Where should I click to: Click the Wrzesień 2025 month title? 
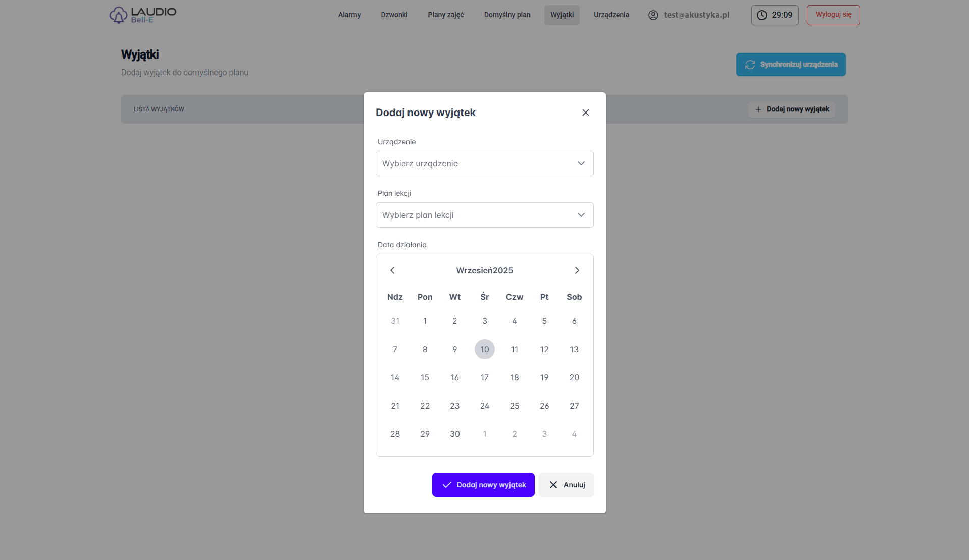coord(484,270)
